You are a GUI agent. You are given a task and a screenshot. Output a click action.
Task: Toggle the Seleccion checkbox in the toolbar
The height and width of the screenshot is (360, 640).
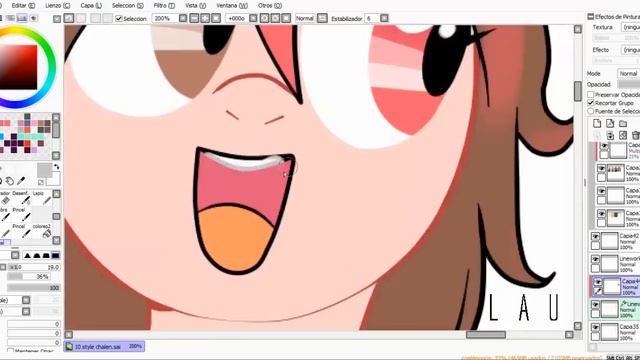coord(119,19)
